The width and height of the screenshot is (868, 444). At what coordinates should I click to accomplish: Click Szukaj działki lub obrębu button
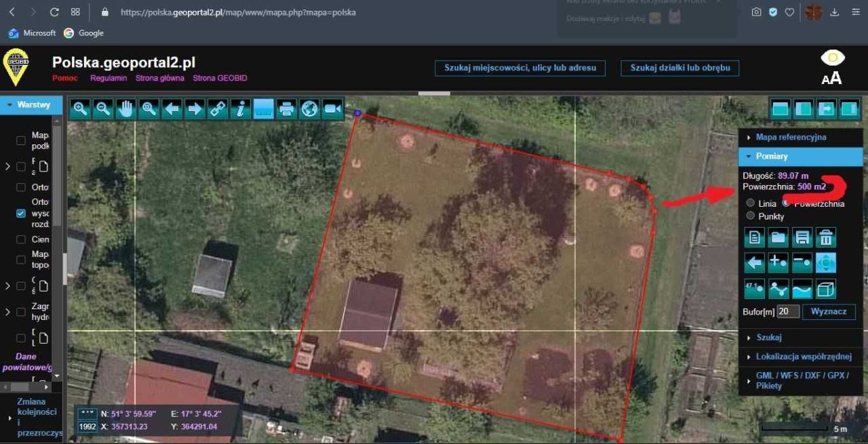[680, 68]
